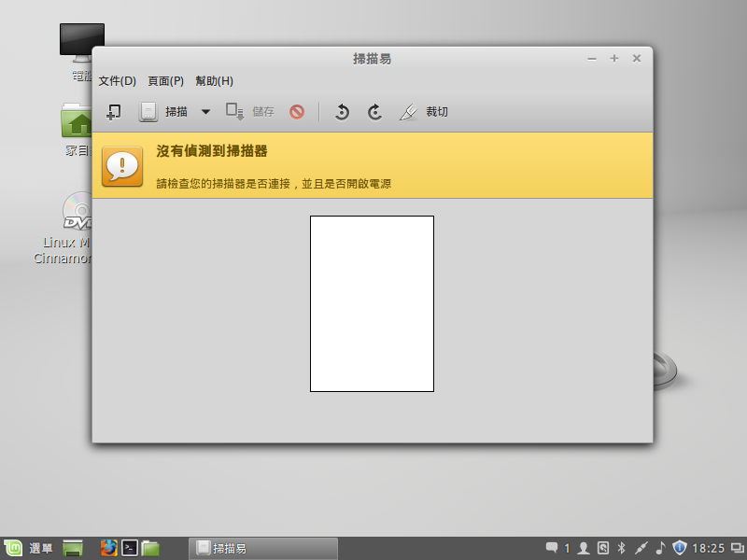Screen dimensions: 747x560
Task: Rotate the page right (clockwise)
Action: pyautogui.click(x=374, y=112)
